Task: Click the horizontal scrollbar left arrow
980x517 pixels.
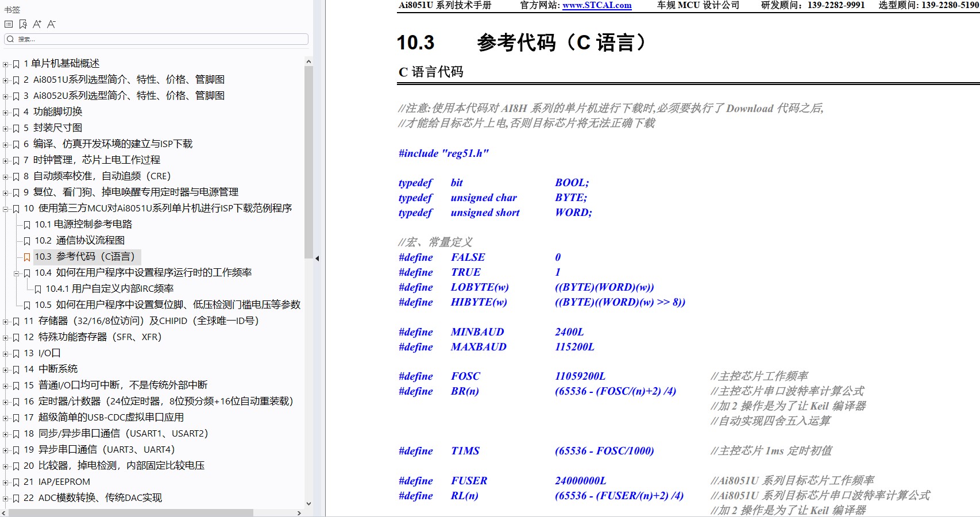Action: pyautogui.click(x=5, y=512)
